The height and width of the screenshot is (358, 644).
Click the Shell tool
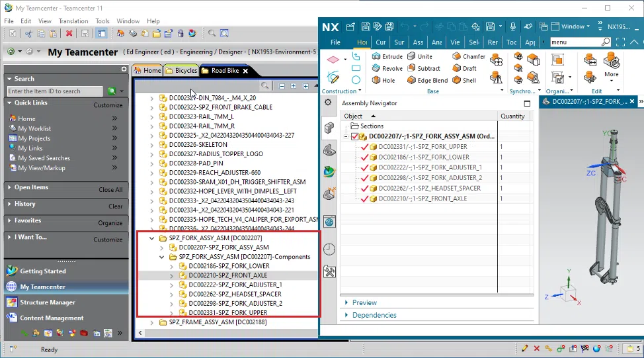[464, 80]
